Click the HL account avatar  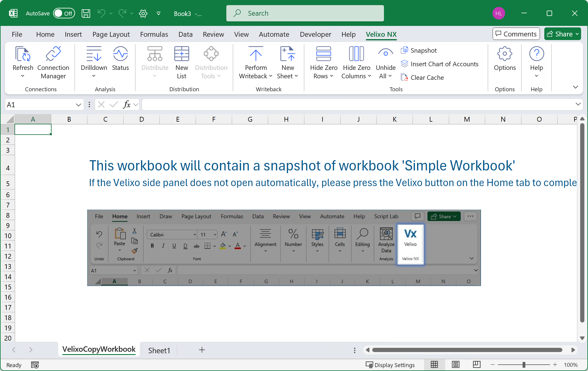[x=498, y=13]
